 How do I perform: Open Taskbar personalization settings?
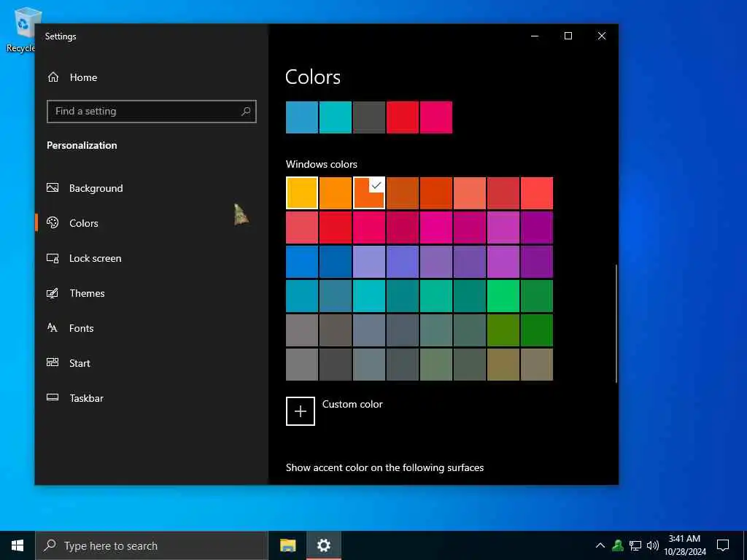pos(86,398)
